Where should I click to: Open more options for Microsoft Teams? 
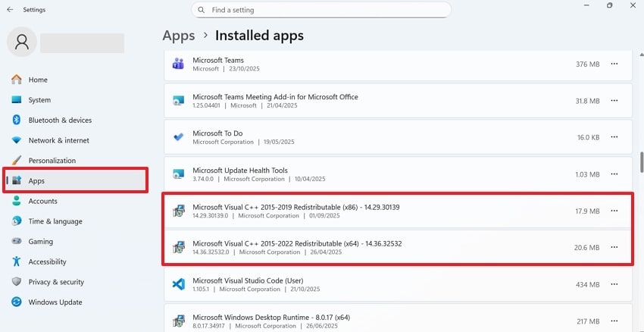pyautogui.click(x=614, y=64)
